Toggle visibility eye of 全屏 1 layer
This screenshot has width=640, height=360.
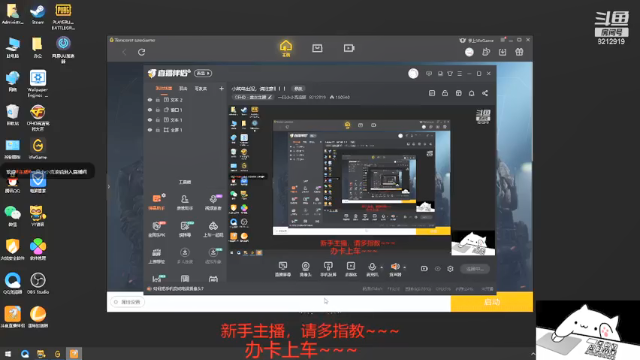(x=150, y=130)
